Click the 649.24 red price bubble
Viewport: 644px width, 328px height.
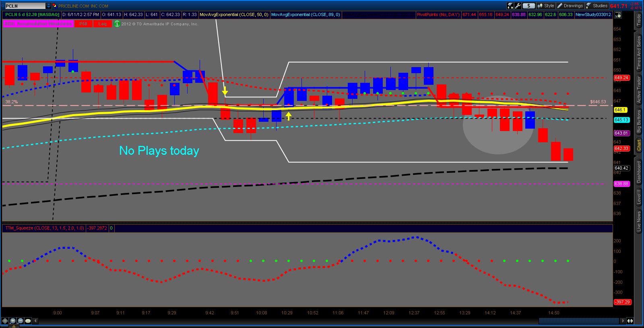(x=622, y=78)
